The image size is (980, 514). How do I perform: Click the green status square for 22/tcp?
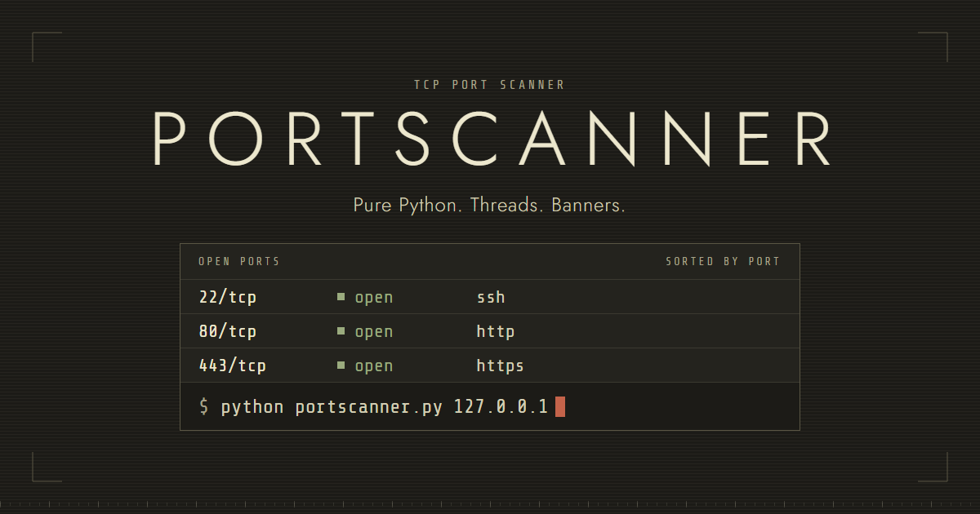341,297
